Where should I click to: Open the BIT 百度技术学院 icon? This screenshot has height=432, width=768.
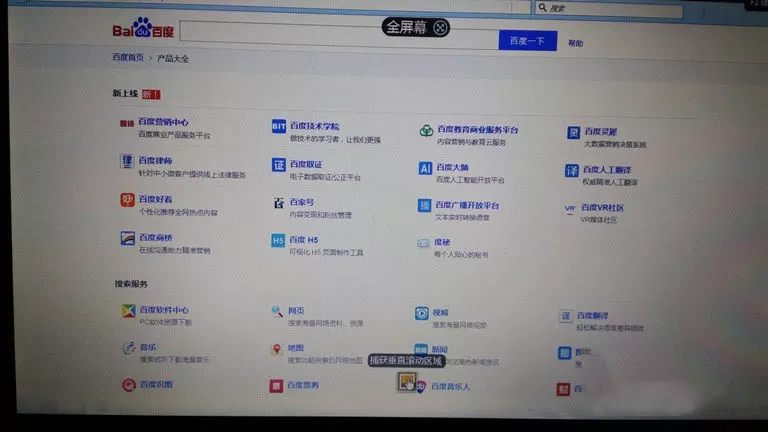tap(279, 126)
